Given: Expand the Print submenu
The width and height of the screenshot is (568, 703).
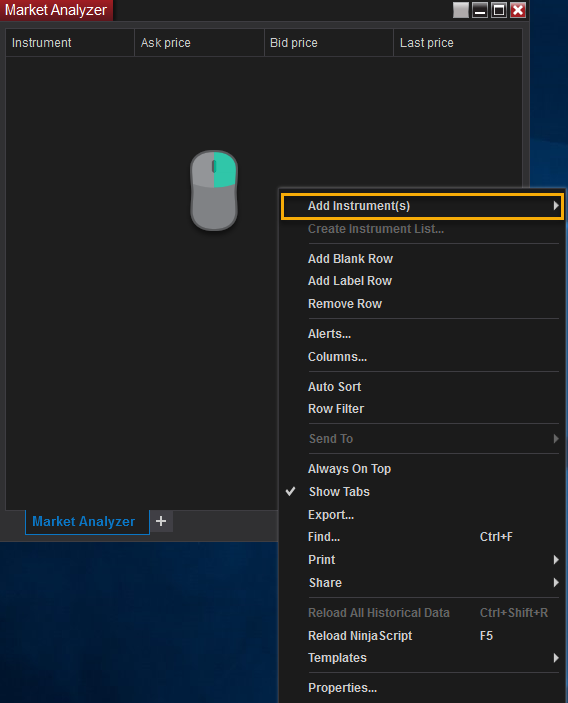Looking at the screenshot, I should 422,560.
